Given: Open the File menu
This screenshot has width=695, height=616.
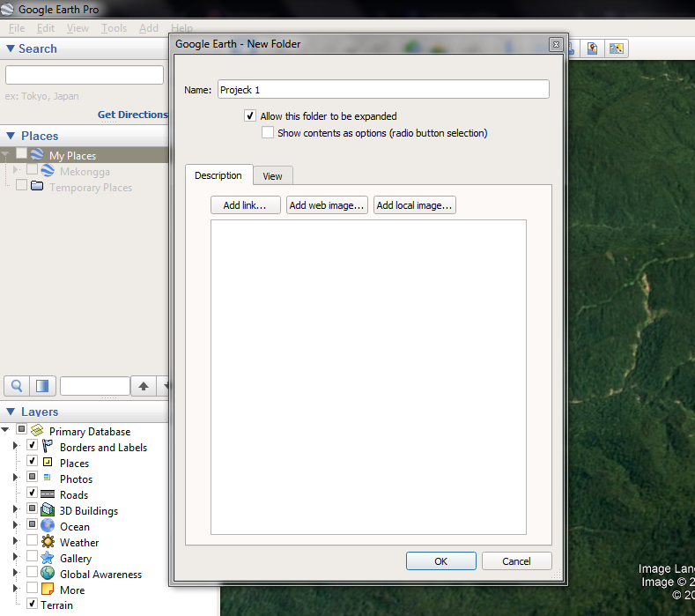Looking at the screenshot, I should click(x=17, y=28).
